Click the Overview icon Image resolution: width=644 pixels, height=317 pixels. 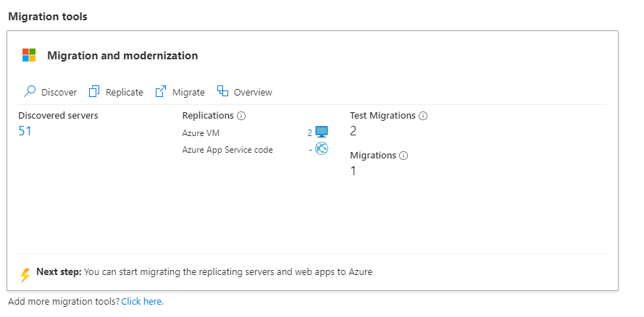(x=222, y=92)
